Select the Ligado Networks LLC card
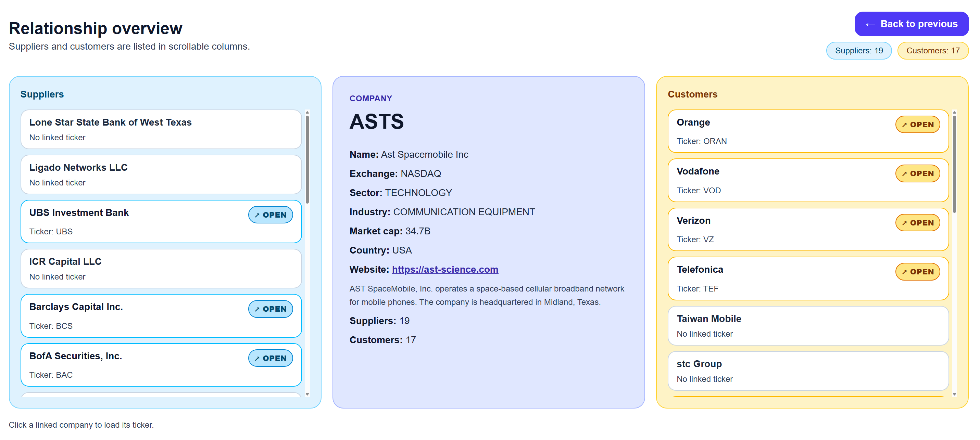This screenshot has width=980, height=440. (x=161, y=174)
